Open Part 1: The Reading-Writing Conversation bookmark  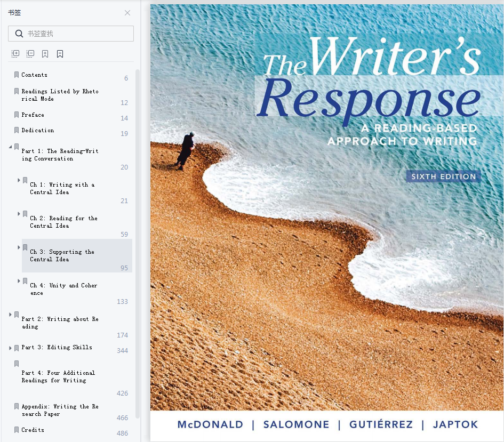(x=60, y=155)
